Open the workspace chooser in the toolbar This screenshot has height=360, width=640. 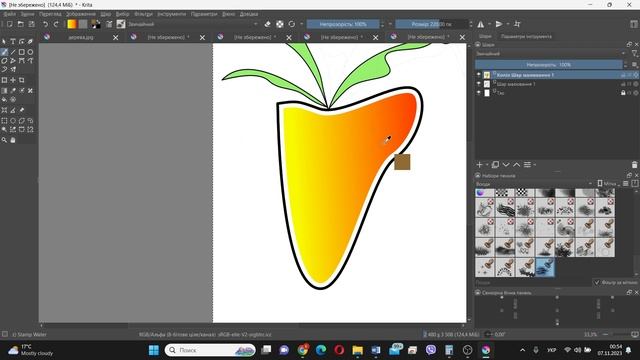click(634, 24)
